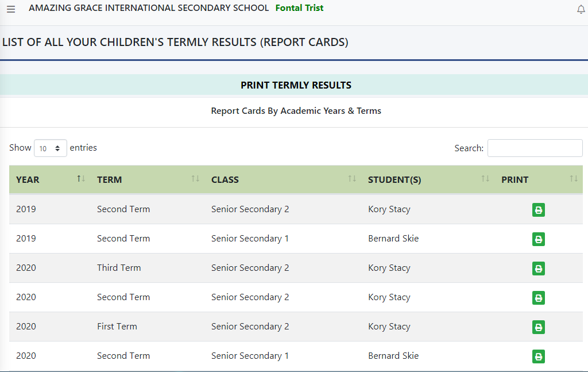Sort table by the YEAR column
This screenshot has height=372, width=588.
pos(28,179)
